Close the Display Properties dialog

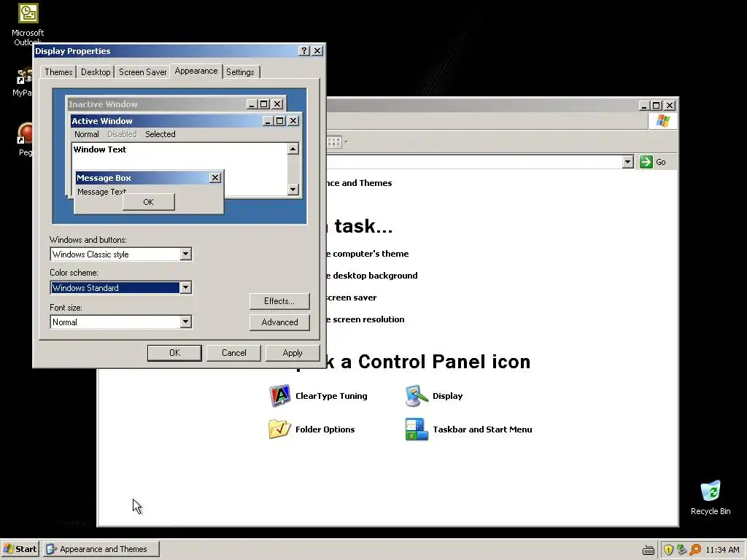click(x=317, y=50)
